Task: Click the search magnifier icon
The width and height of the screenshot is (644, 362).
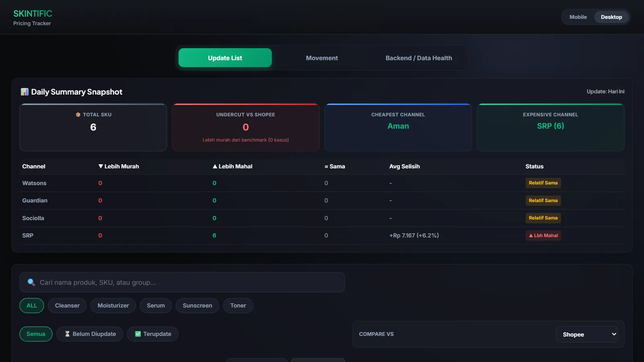Action: point(31,282)
